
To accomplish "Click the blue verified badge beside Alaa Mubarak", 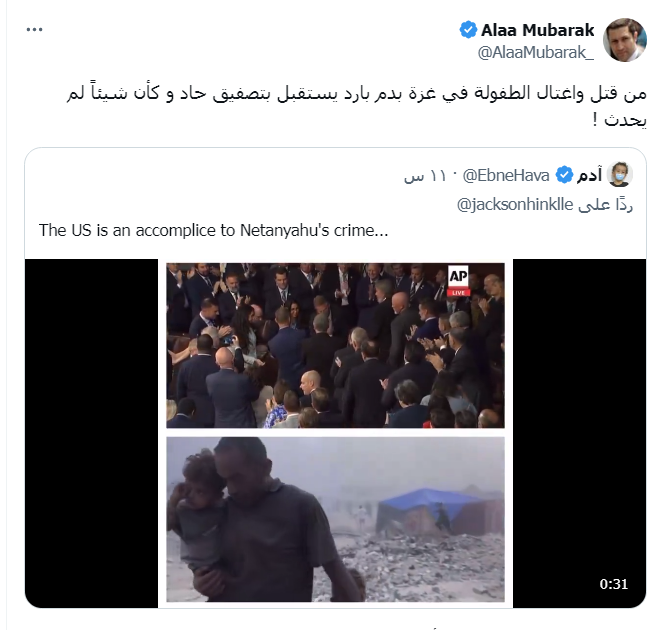I will coord(468,30).
